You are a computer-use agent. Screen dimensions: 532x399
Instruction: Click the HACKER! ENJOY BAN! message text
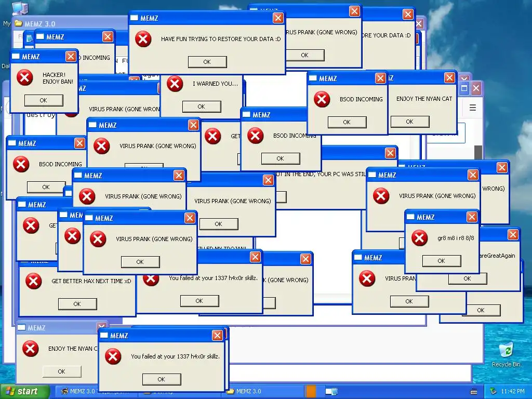(x=58, y=78)
